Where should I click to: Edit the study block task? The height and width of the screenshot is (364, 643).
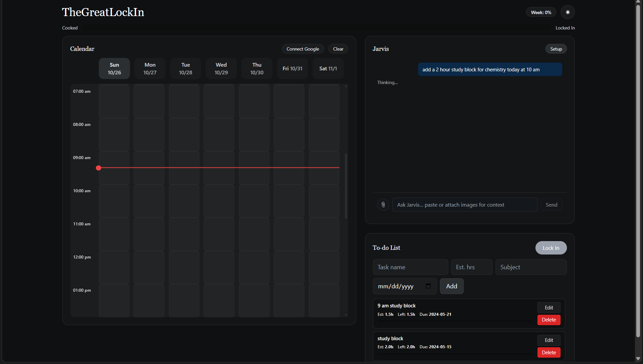[549, 340]
